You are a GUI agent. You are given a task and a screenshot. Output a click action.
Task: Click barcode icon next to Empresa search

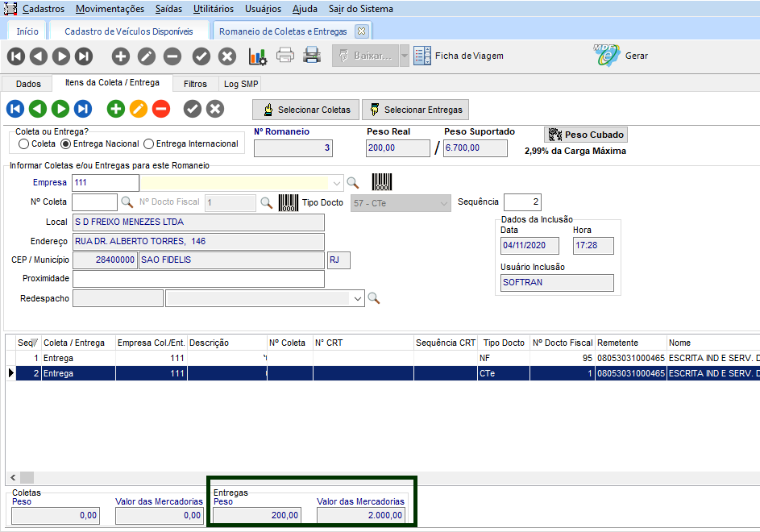382,182
